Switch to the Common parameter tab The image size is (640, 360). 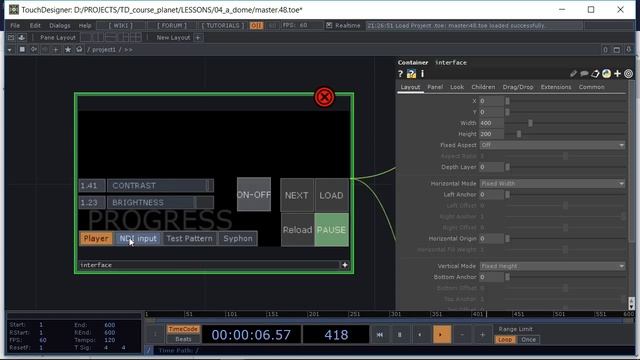coord(591,87)
